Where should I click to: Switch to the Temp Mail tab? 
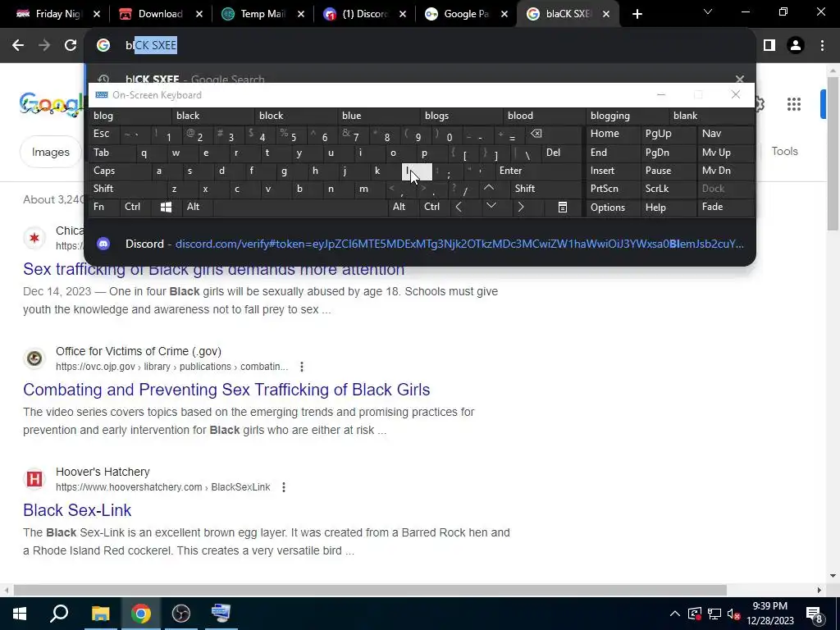pos(261,14)
